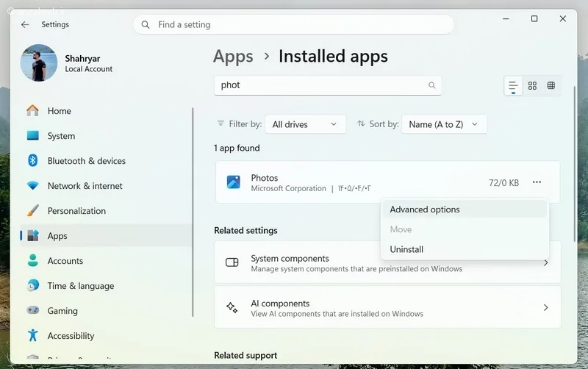Open Time & language settings

click(x=106, y=285)
